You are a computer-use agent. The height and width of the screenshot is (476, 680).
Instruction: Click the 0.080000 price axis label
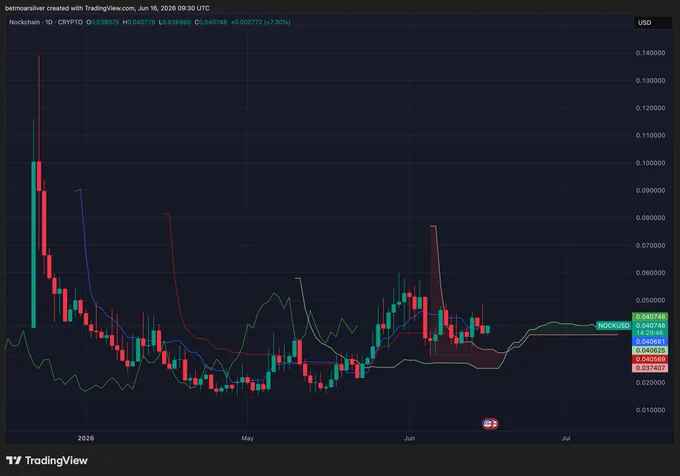(x=650, y=218)
